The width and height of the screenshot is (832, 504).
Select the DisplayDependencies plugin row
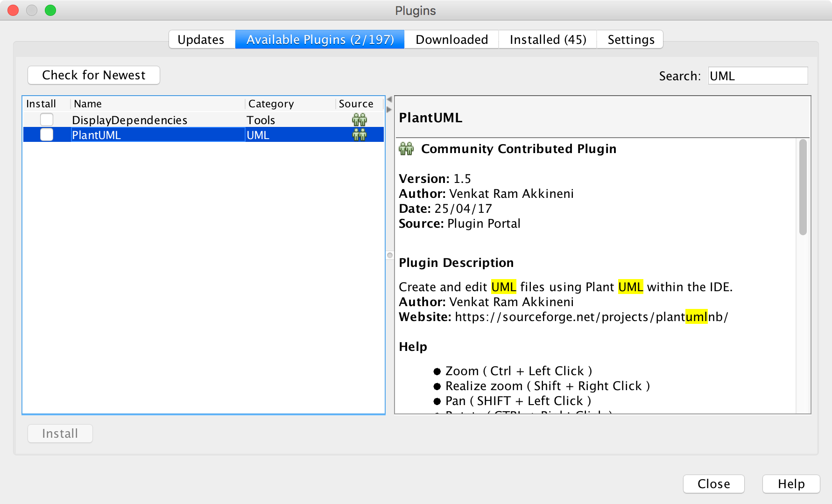pos(129,120)
